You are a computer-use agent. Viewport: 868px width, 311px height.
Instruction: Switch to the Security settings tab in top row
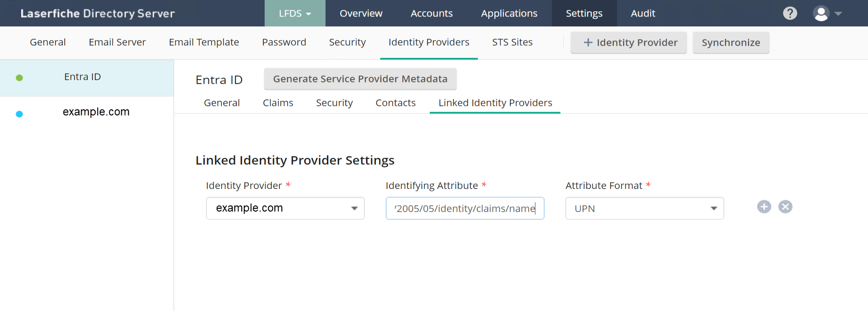click(x=347, y=42)
